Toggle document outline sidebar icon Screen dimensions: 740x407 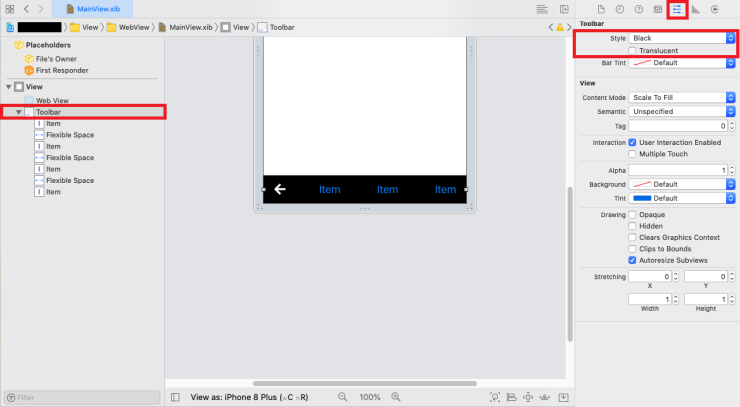click(175, 397)
